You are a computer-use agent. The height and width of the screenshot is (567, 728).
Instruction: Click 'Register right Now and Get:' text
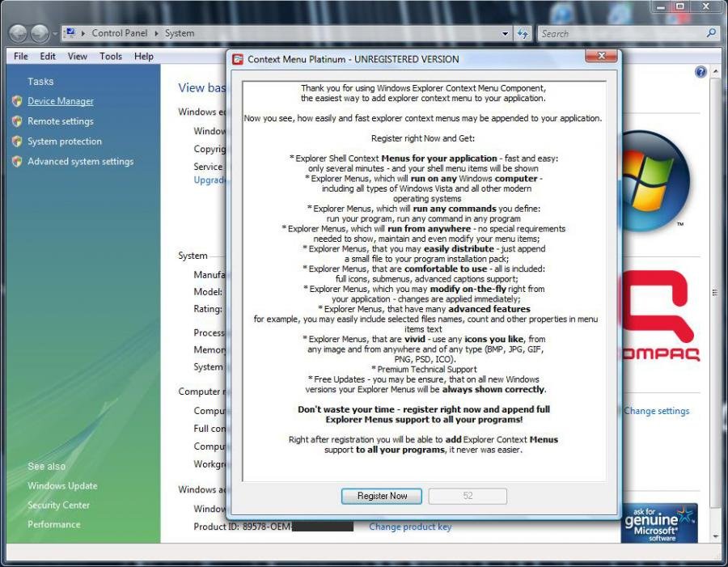(x=423, y=138)
